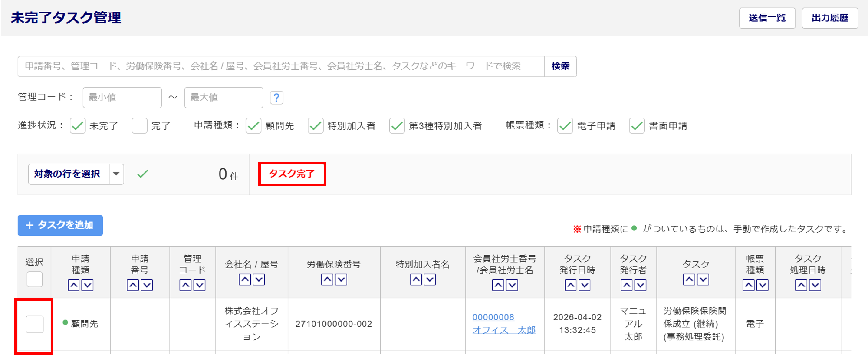Sort 申請番号 column descending with down arrow
Screen dimensions: 868x355
(147, 285)
